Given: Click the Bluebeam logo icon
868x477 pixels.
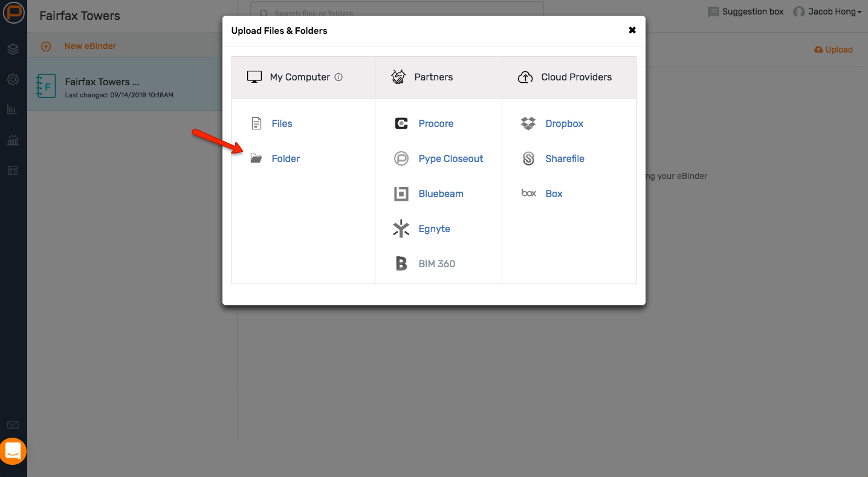Looking at the screenshot, I should [x=401, y=194].
